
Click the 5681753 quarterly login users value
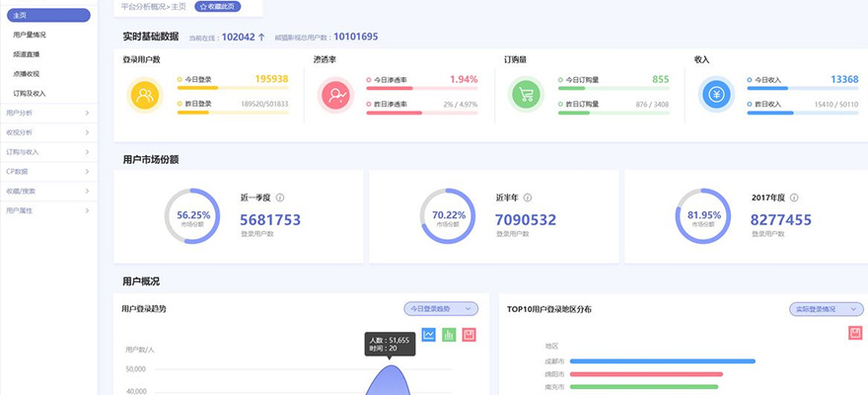pyautogui.click(x=270, y=220)
